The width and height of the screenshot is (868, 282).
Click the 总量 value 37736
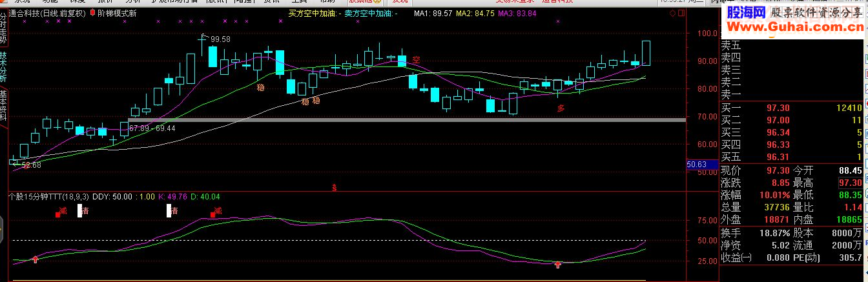click(x=777, y=207)
